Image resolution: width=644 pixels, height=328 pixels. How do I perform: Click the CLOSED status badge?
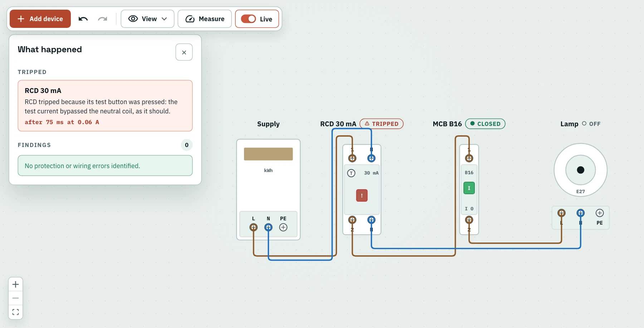485,124
